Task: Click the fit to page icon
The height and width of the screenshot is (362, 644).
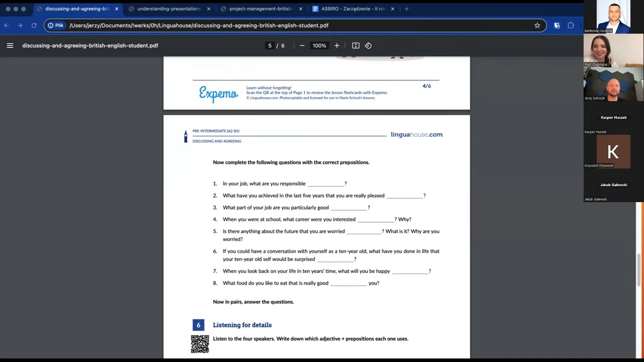Action: (356, 45)
